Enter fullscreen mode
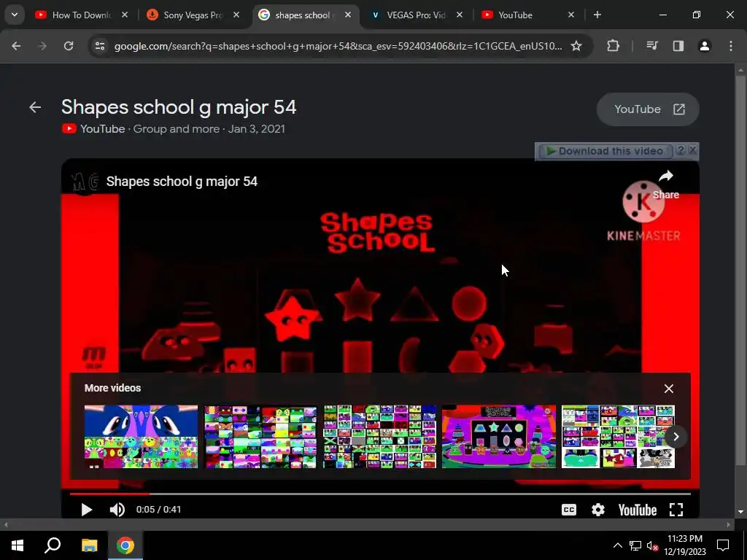The height and width of the screenshot is (560, 747). pos(676,510)
